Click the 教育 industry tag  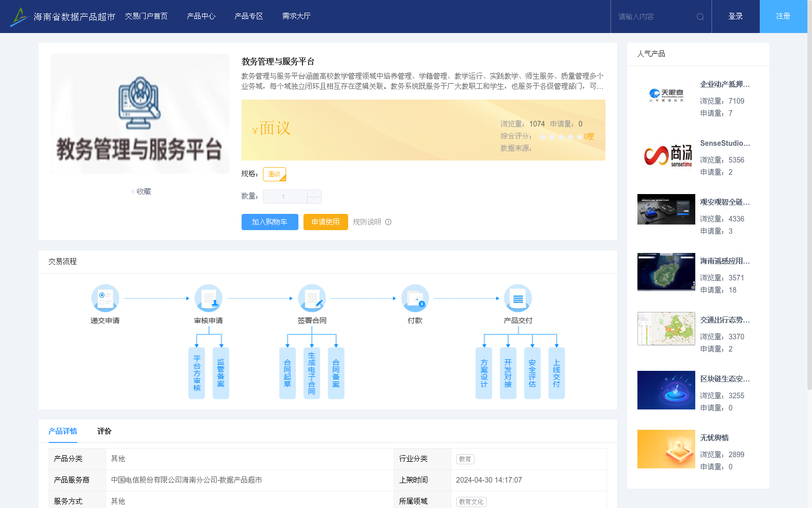point(465,459)
